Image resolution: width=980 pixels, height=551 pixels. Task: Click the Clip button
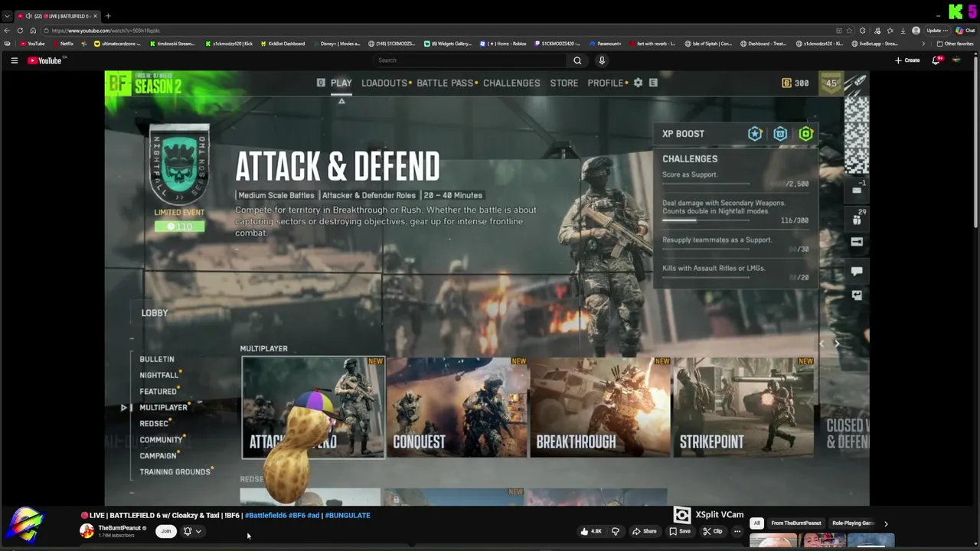(713, 531)
